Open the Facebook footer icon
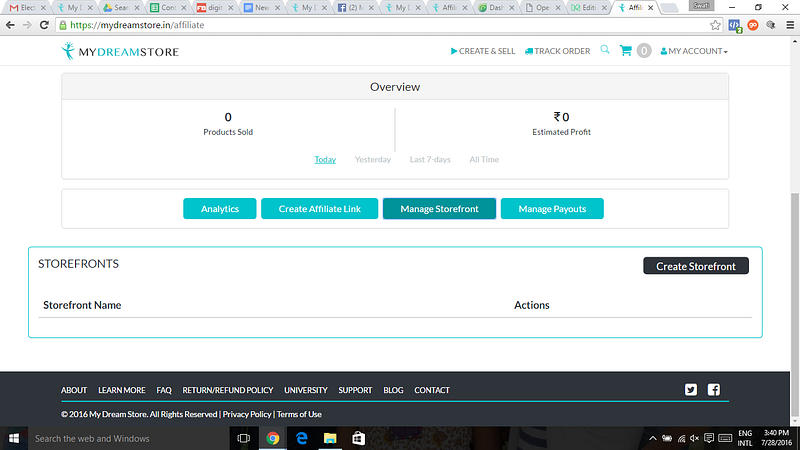This screenshot has width=800, height=450. point(714,390)
